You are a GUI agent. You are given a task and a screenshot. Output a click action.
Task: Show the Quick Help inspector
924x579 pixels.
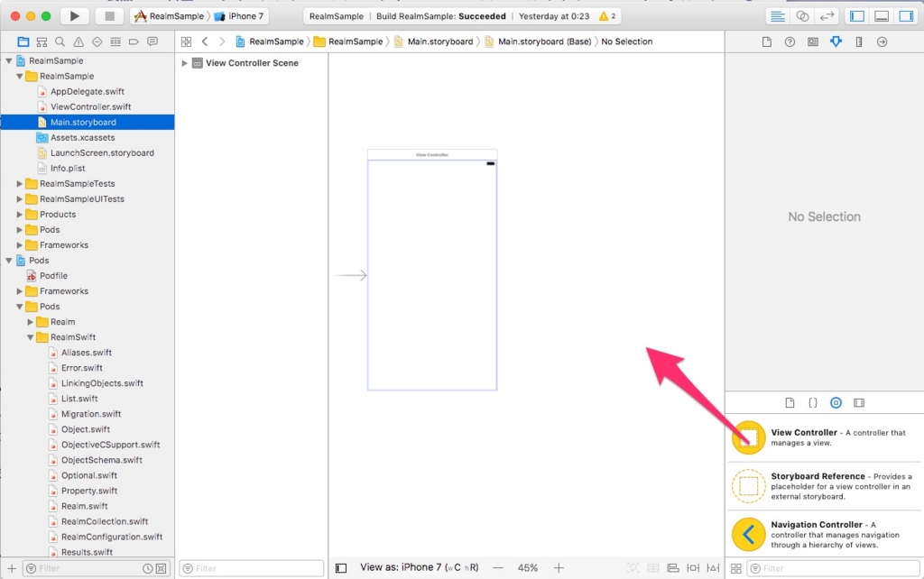pos(790,41)
